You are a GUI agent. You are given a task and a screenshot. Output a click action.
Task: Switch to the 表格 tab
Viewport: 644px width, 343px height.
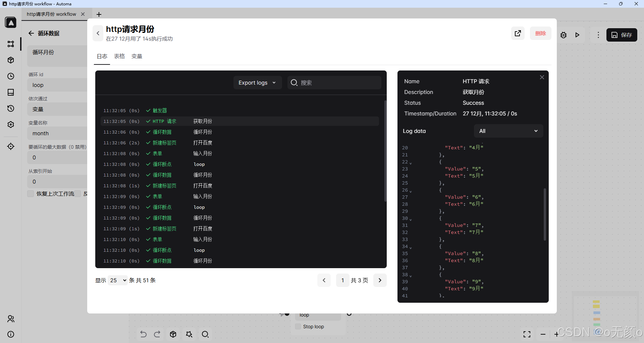[x=119, y=56]
